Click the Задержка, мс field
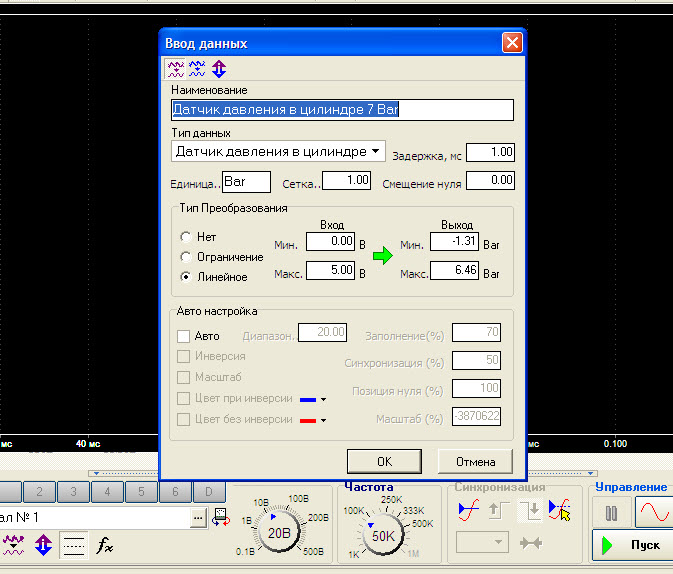This screenshot has width=673, height=574. tap(490, 152)
